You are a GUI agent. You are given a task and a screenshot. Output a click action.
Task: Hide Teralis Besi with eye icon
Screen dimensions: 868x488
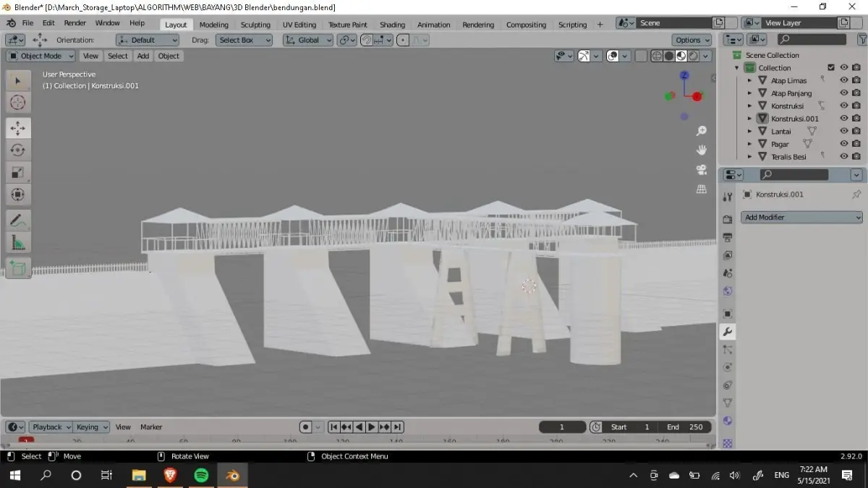click(x=843, y=156)
